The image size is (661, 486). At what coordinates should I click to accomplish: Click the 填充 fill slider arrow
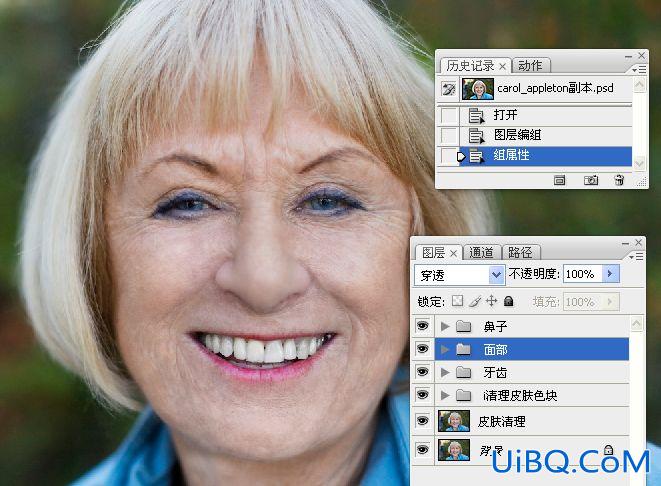coord(610,302)
